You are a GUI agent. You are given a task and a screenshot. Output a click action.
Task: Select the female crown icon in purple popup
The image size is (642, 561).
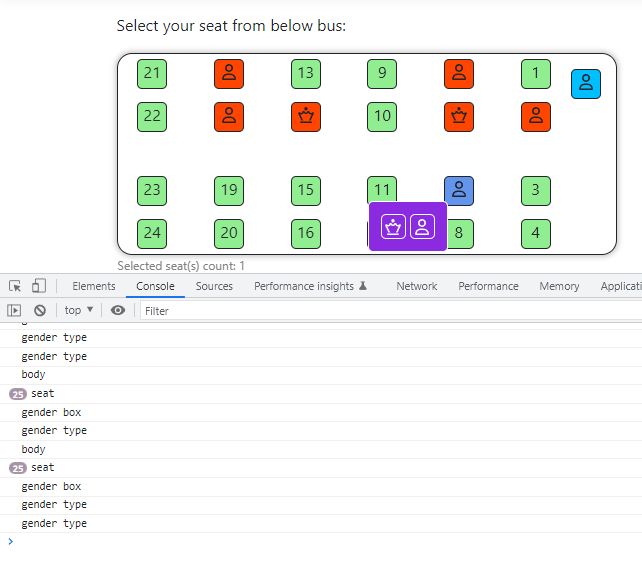pyautogui.click(x=393, y=226)
